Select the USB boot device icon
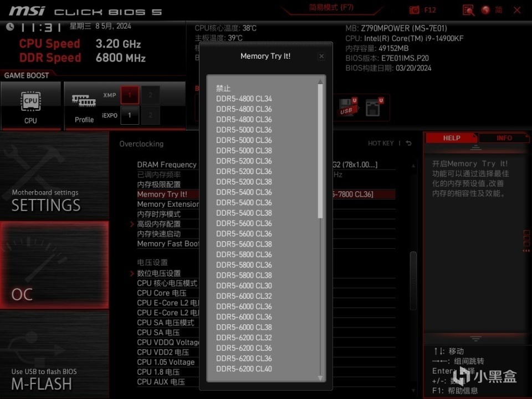The width and height of the screenshot is (532, 399). (x=347, y=107)
